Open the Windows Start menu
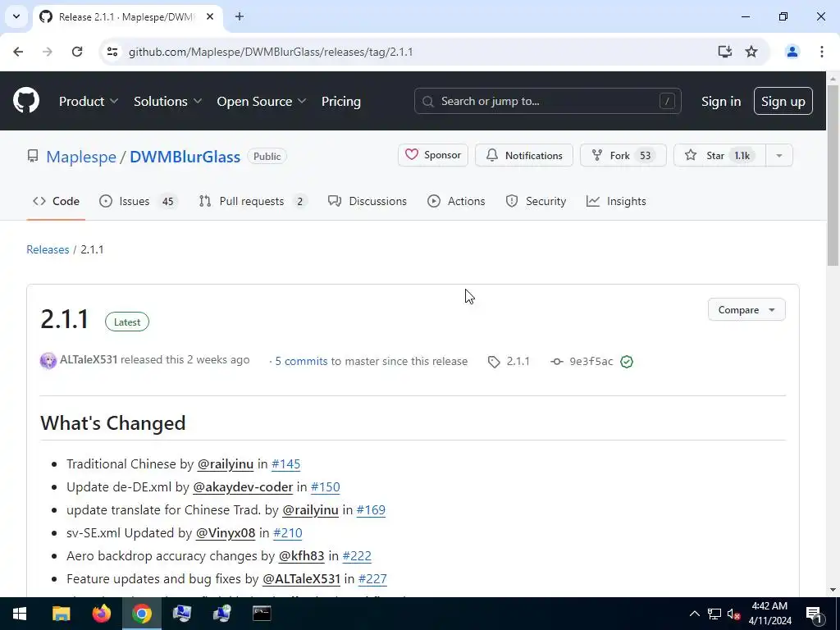840x630 pixels. point(20,614)
